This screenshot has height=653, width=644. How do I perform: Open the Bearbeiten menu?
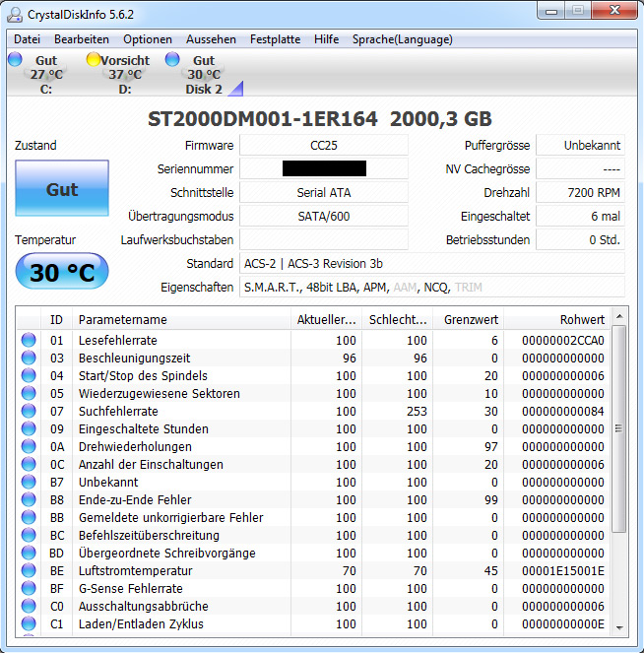point(82,39)
